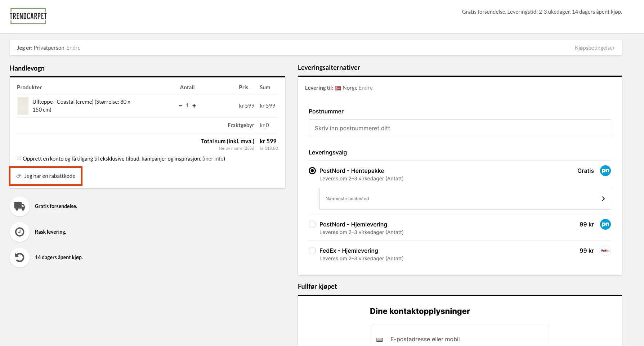Image resolution: width=644 pixels, height=346 pixels.
Task: Click the 'Herav moms (25%)' text
Action: tap(236, 148)
